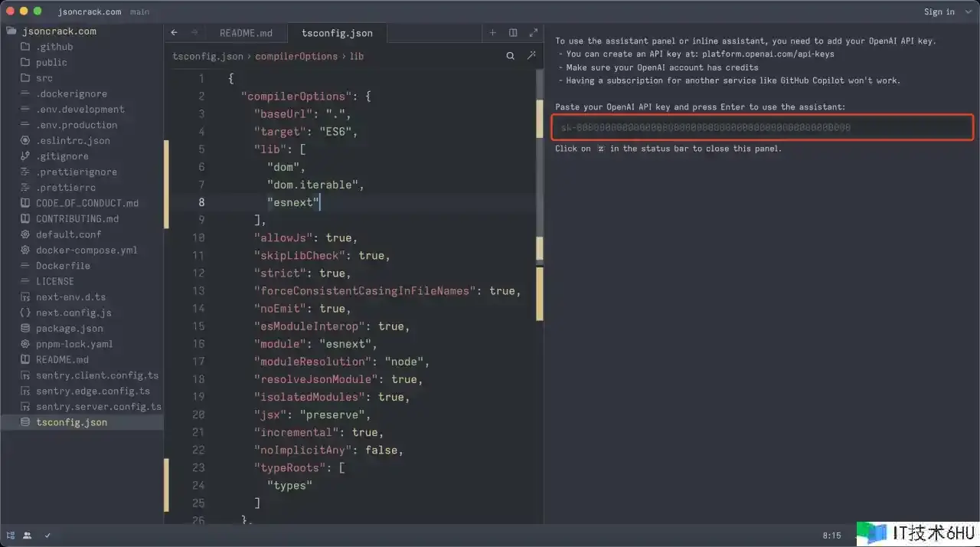Viewport: 980px width, 547px height.
Task: Place cursor on "forceConsistentCasingInFileNames" key
Action: [x=365, y=291]
